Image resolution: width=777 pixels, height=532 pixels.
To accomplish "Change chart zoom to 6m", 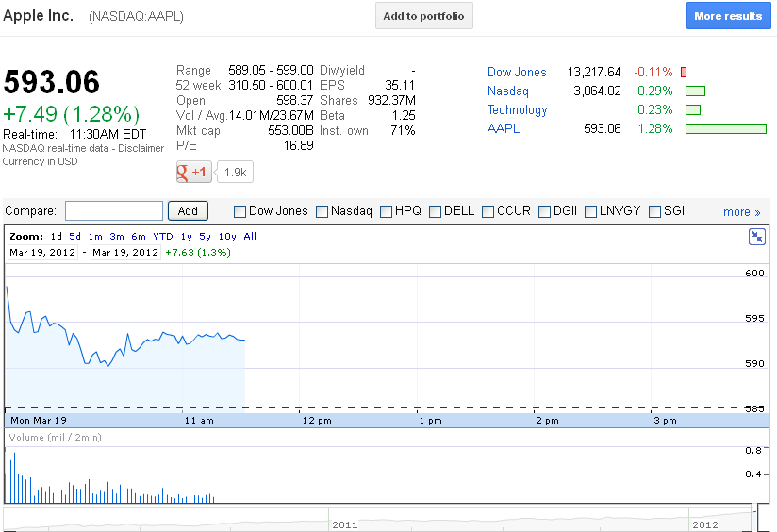I will 139,237.
